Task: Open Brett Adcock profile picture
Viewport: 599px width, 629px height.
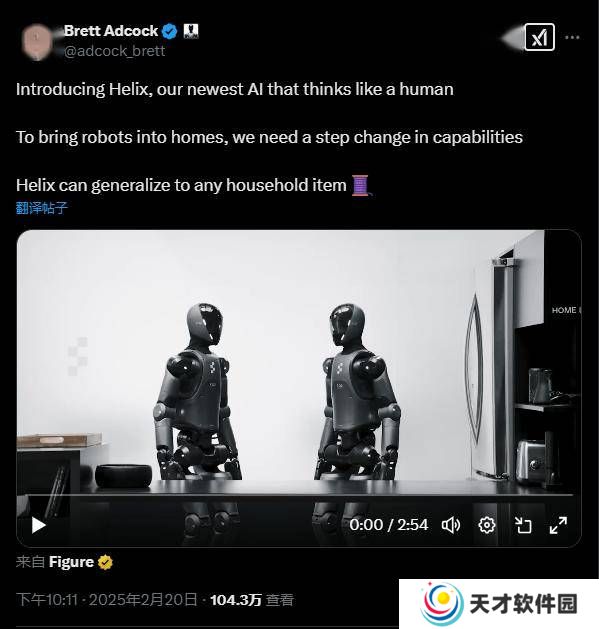Action: point(37,41)
